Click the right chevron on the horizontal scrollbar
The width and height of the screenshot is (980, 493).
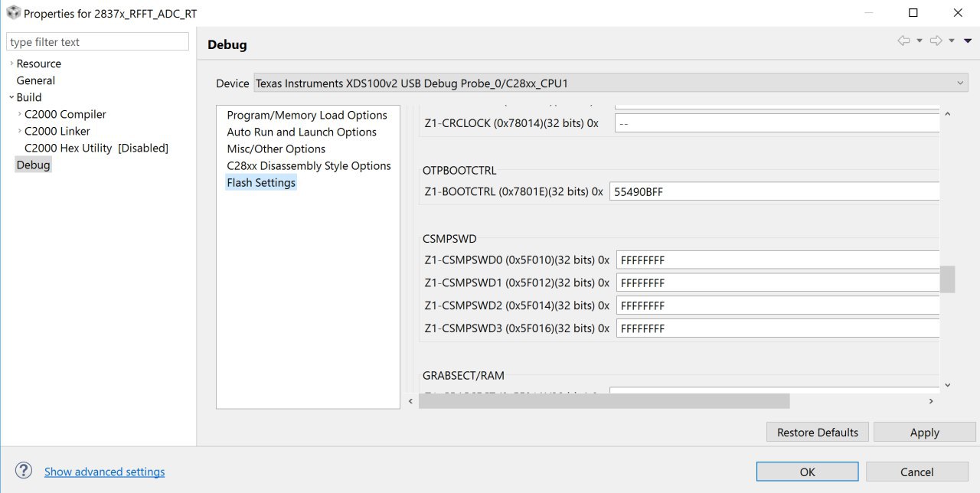tap(931, 400)
